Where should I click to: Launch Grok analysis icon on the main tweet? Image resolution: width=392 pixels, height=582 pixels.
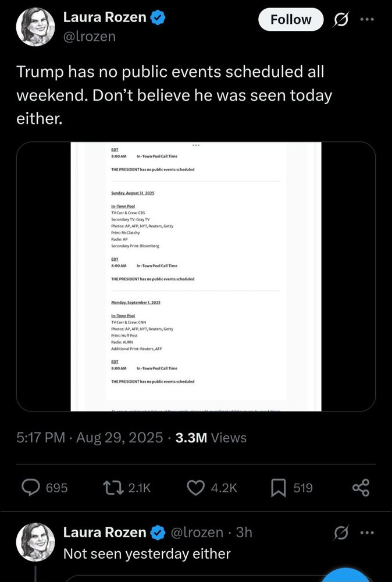tap(341, 19)
